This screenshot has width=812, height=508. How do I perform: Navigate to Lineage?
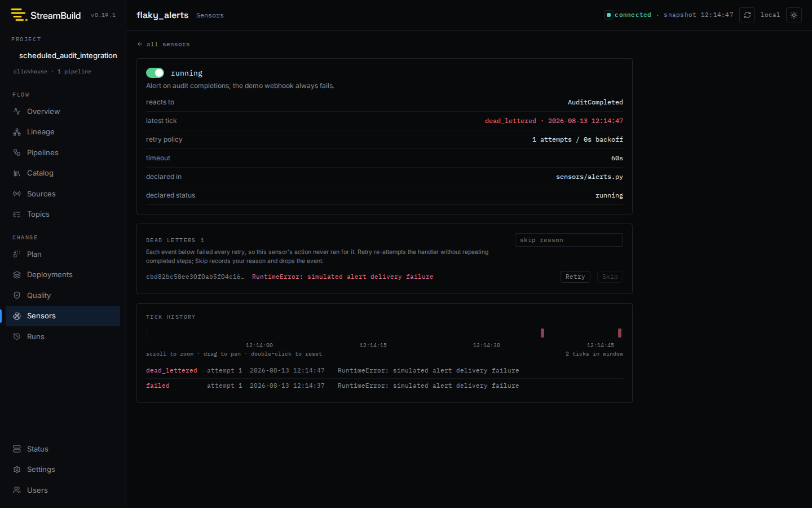point(63,132)
